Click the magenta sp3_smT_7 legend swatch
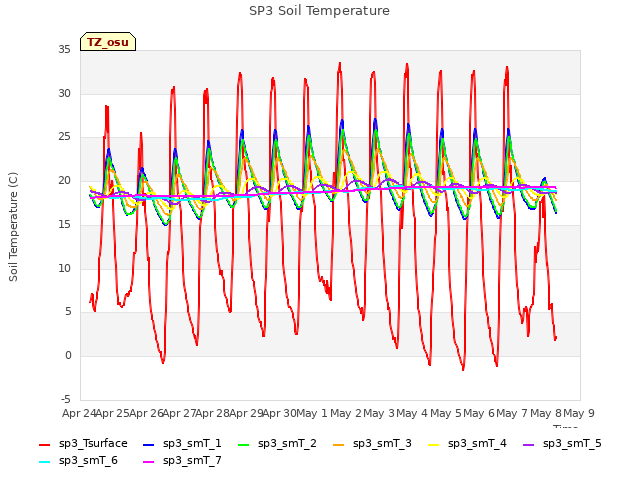 [149, 462]
